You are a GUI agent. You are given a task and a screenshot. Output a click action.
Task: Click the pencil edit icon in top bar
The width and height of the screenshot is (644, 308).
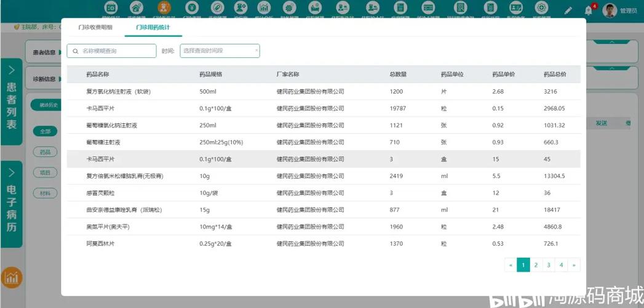[568, 10]
